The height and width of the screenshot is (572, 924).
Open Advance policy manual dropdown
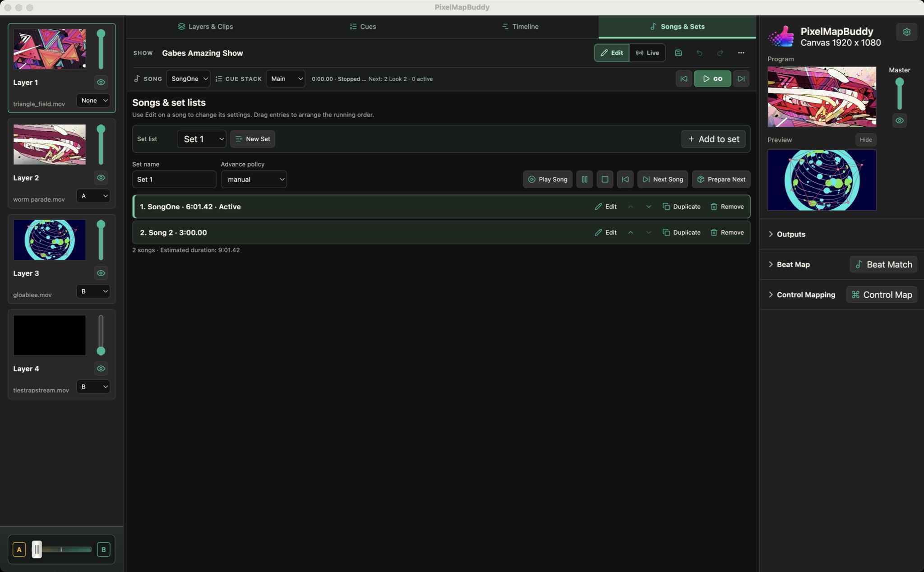point(254,179)
